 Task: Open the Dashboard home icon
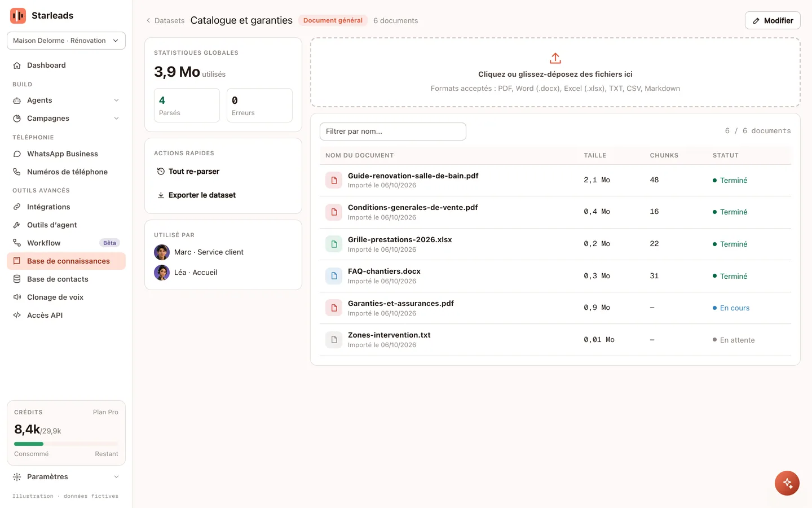point(17,65)
